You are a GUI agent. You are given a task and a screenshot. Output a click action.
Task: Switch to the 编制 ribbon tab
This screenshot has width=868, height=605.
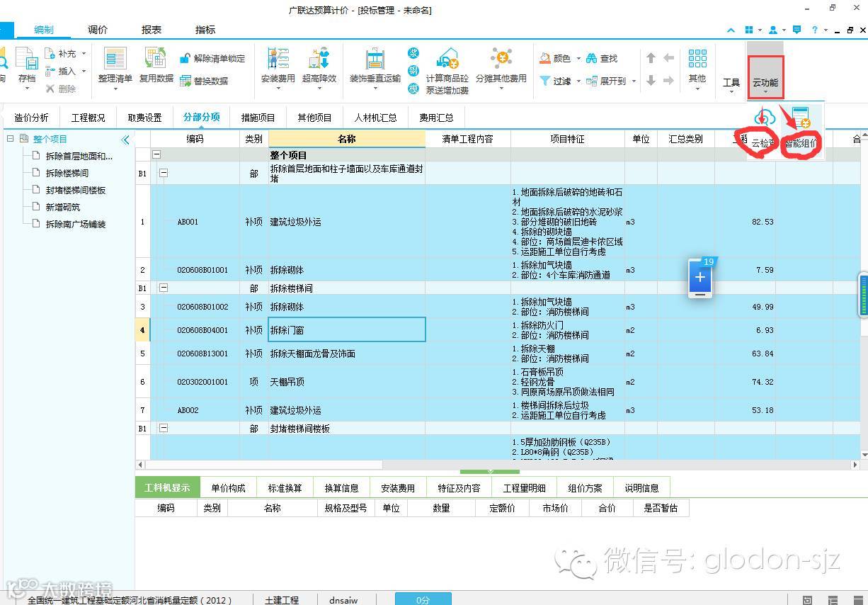(44, 30)
